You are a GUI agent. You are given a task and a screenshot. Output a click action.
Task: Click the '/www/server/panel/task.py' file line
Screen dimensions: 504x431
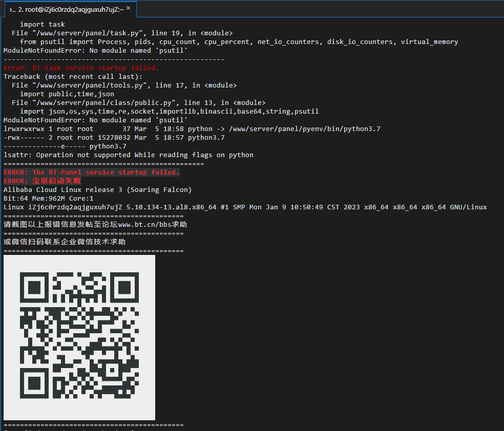point(122,33)
